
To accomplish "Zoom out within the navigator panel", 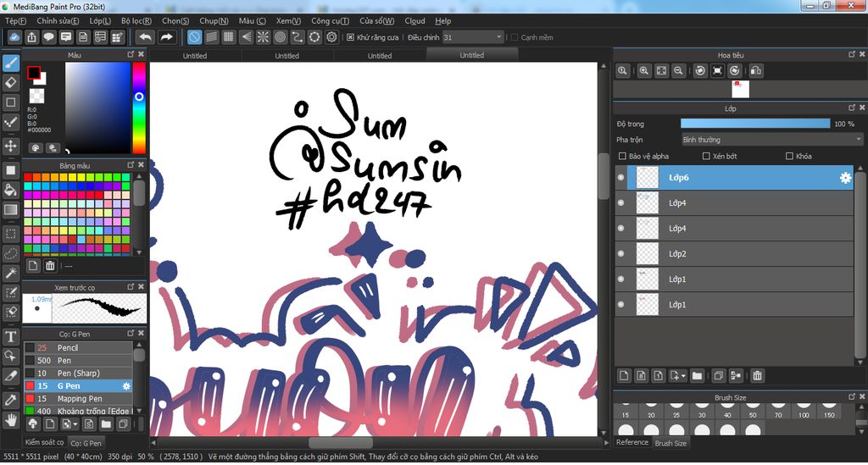I will [x=678, y=71].
